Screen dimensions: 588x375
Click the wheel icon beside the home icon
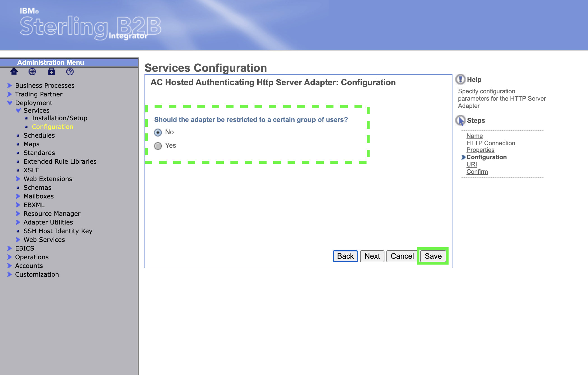(x=32, y=72)
